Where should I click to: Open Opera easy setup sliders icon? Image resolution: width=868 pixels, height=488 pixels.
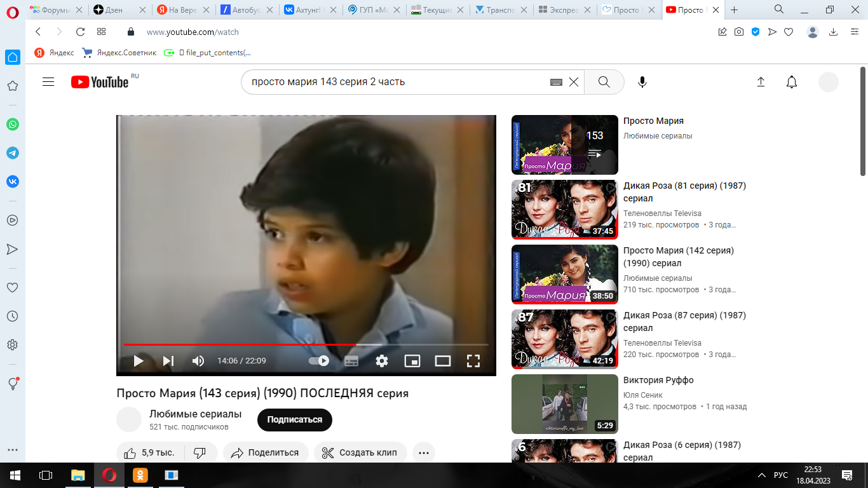pos(855,32)
